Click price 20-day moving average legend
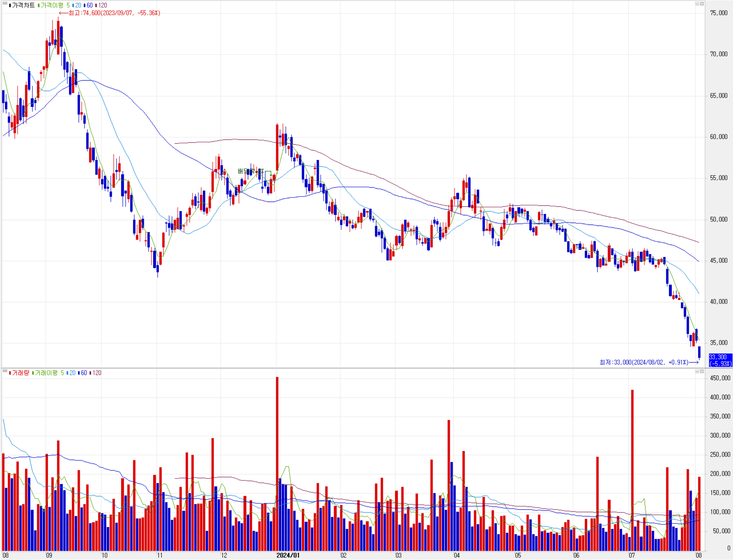Image resolution: width=733 pixels, height=560 pixels. coord(78,5)
